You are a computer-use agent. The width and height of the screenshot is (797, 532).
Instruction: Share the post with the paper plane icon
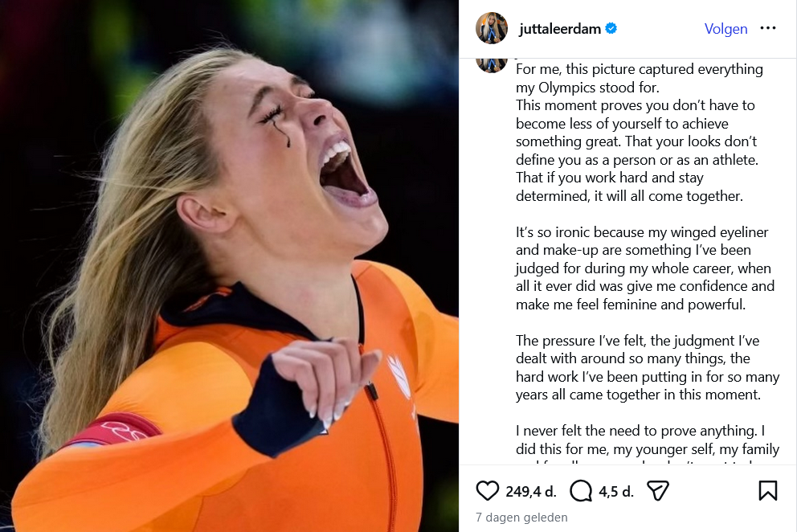pyautogui.click(x=658, y=491)
